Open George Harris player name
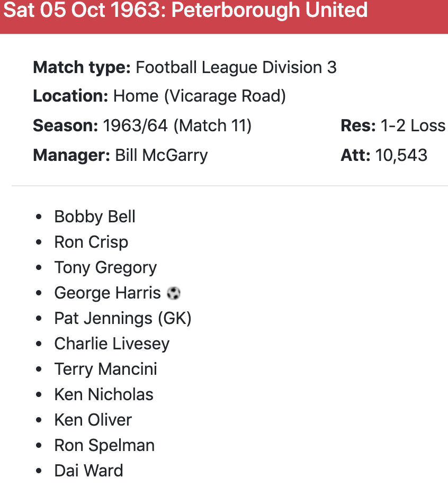Viewport: 448px width, 487px height. [x=107, y=293]
